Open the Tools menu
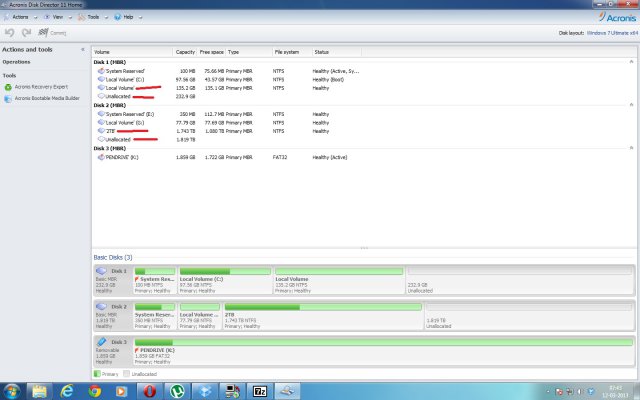 pyautogui.click(x=89, y=17)
